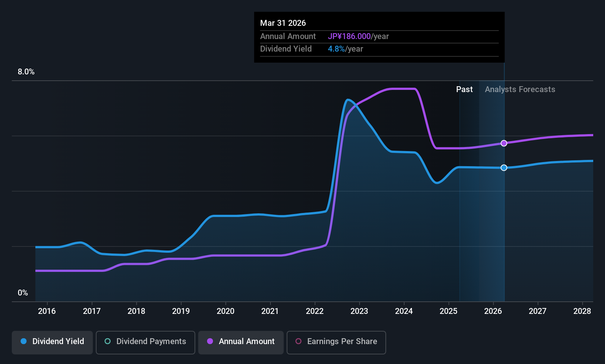Image resolution: width=605 pixels, height=364 pixels.
Task: Click the 8.0% y-axis label
Action: tap(26, 72)
